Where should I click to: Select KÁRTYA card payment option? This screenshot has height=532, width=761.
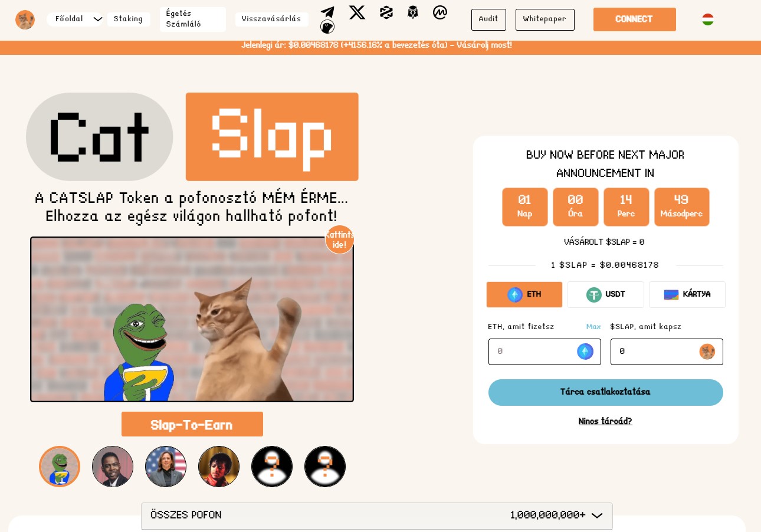pyautogui.click(x=687, y=294)
